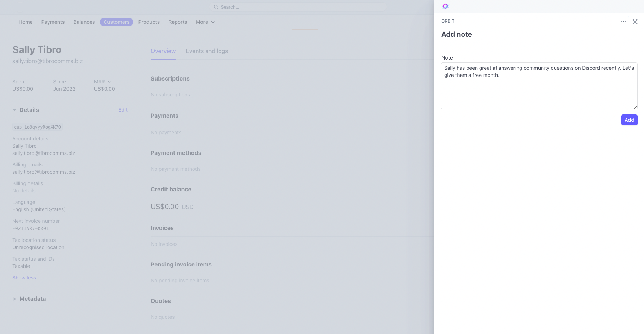
Task: Close the Add note panel
Action: click(635, 22)
